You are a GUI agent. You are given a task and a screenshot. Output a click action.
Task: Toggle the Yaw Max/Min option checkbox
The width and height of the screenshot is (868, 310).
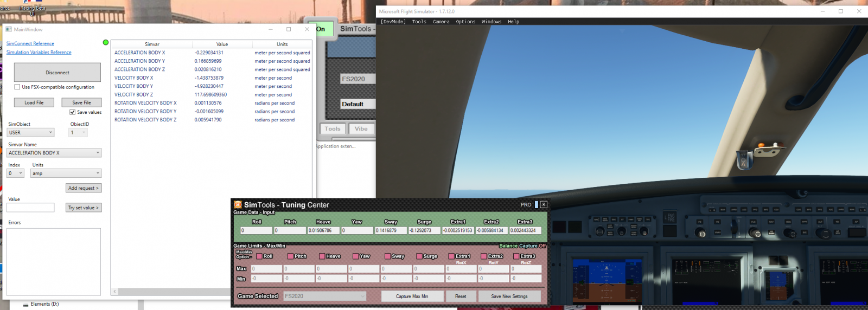coord(355,256)
